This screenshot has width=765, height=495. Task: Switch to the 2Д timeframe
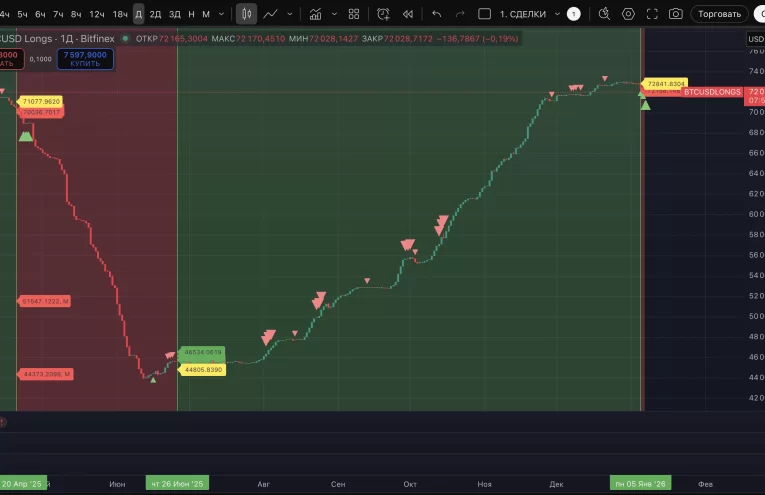click(x=155, y=14)
